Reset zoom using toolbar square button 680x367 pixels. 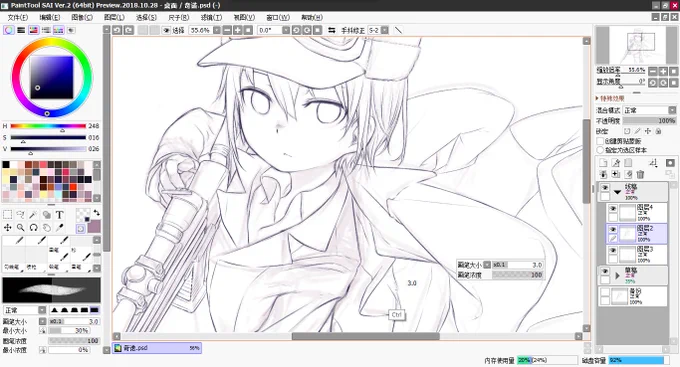(x=248, y=30)
